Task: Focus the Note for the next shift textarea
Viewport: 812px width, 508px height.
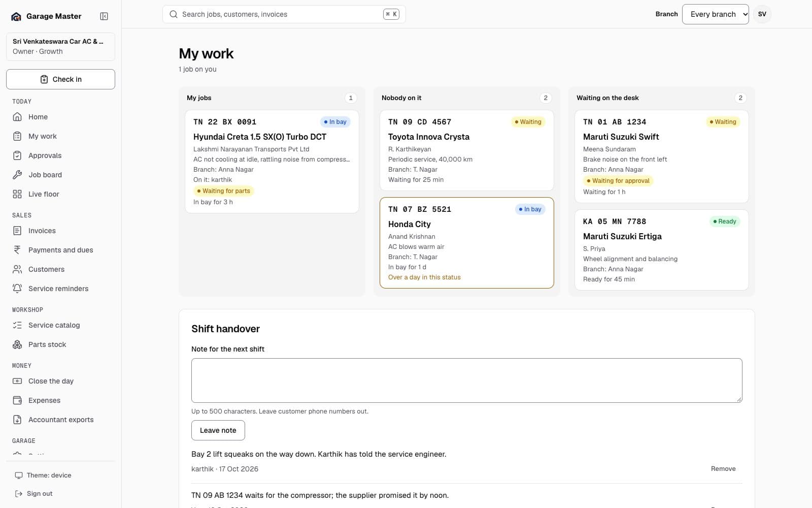Action: [x=467, y=380]
